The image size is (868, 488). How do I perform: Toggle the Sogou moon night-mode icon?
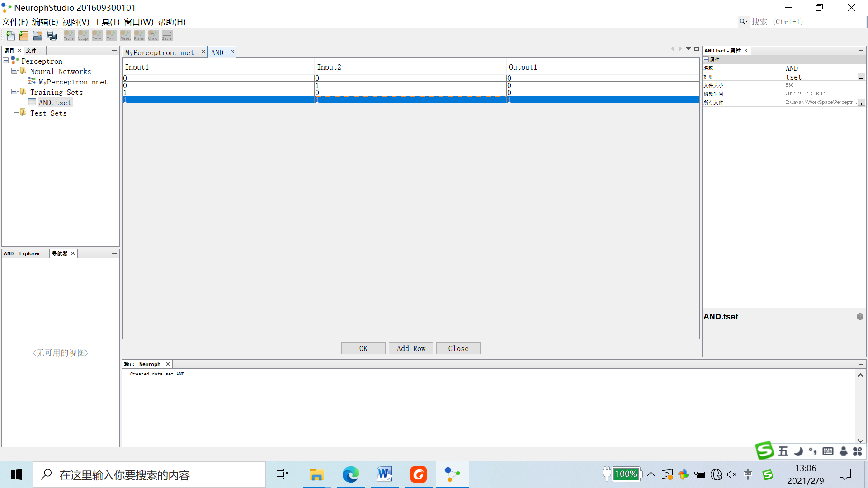coord(799,451)
